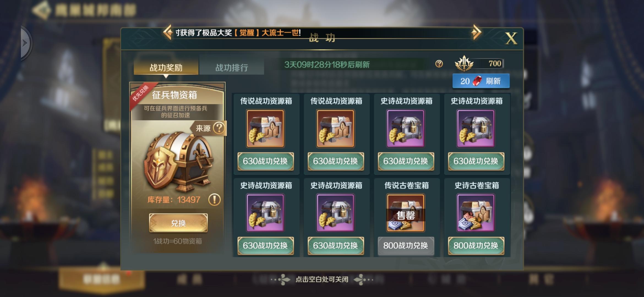Expand the side panel arrow on left edge
Viewport: 644px width, 297px height.
tap(26, 43)
